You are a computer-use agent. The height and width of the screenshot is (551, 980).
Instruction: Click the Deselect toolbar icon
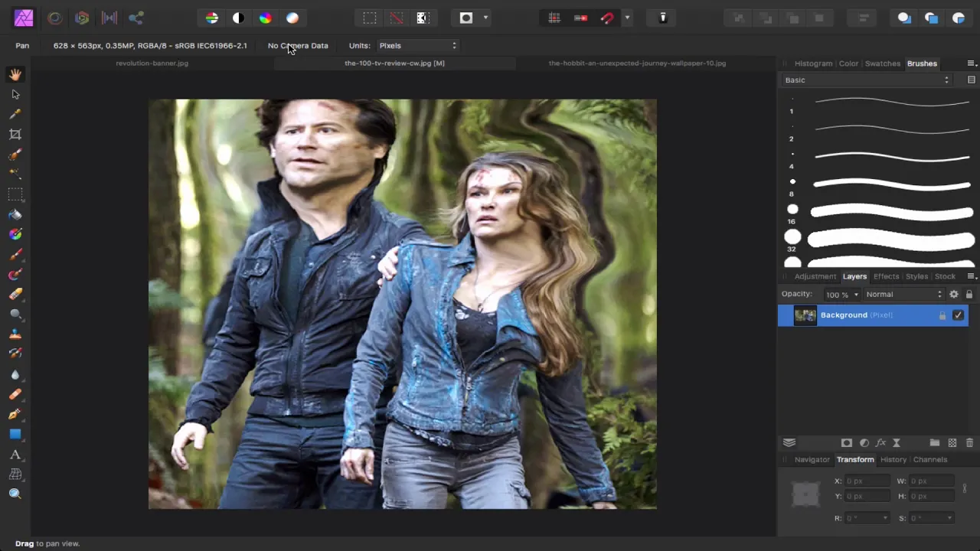(397, 18)
